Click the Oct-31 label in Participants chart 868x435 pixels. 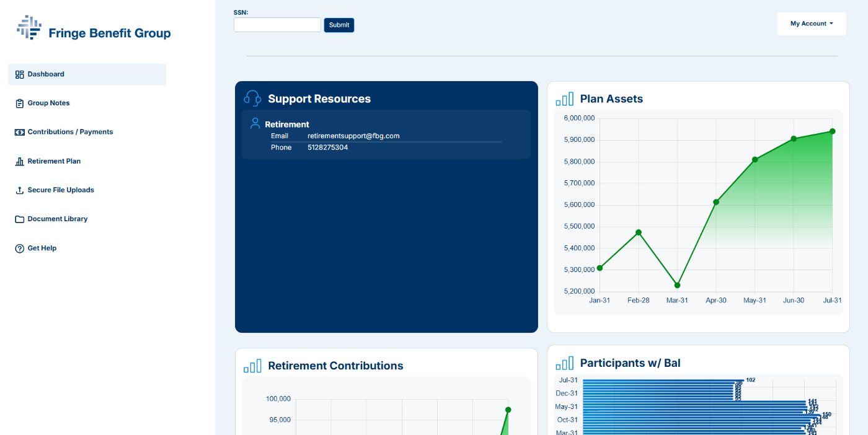click(x=567, y=420)
